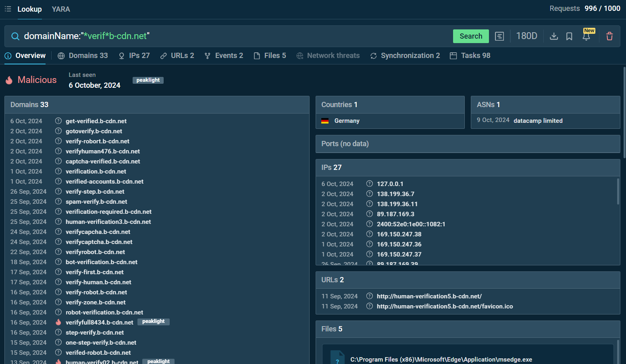This screenshot has width=626, height=364.
Task: Click the status icon beside gotoverify.b-cdn.net
Action: coord(58,131)
